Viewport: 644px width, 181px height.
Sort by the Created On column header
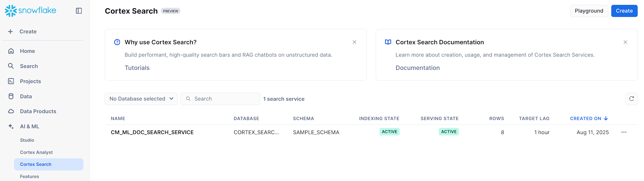click(586, 119)
